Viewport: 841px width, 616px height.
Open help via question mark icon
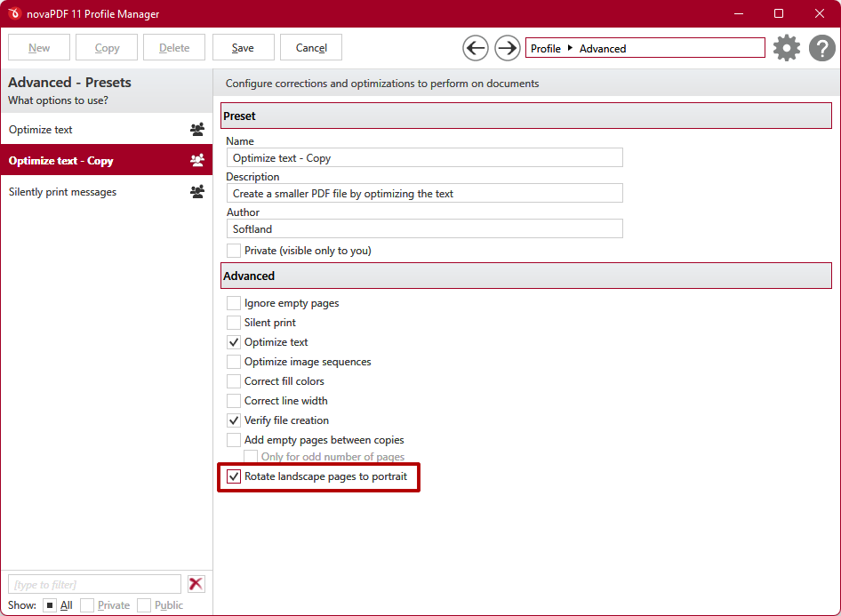tap(821, 48)
